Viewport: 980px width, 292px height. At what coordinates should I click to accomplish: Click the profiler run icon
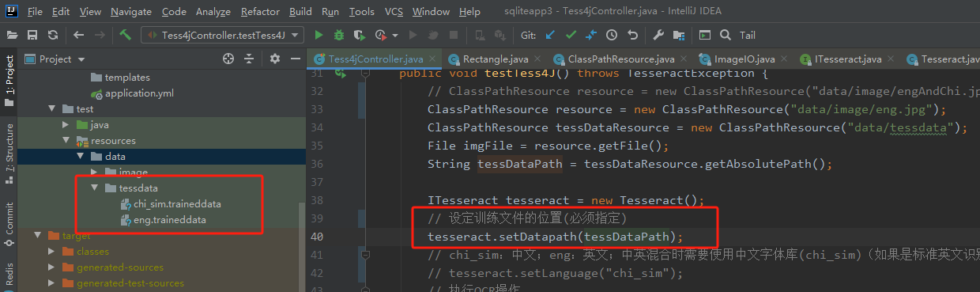click(381, 35)
